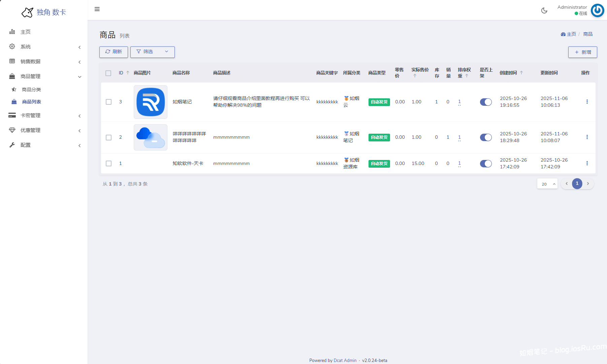Click the 配置 wrench icon
This screenshot has height=364, width=607.
pos(12,145)
